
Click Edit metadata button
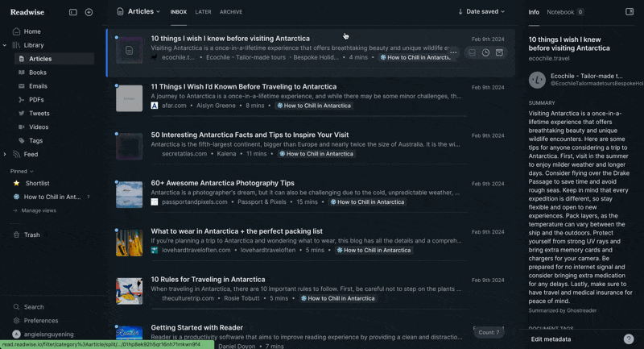point(551,339)
